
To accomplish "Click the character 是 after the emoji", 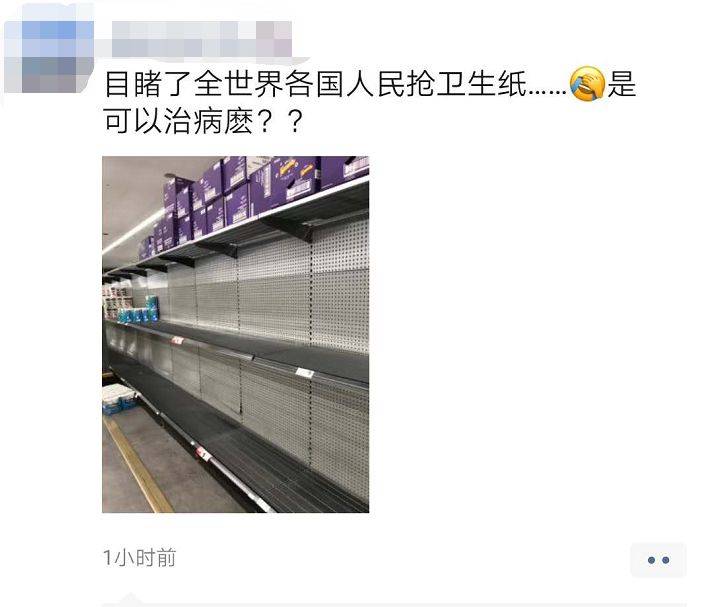I will (x=622, y=84).
